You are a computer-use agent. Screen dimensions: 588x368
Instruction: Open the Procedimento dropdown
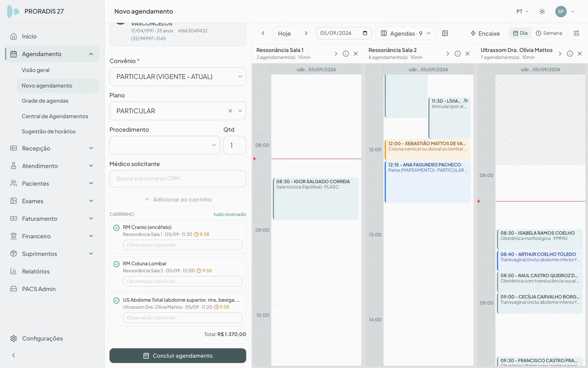point(165,145)
